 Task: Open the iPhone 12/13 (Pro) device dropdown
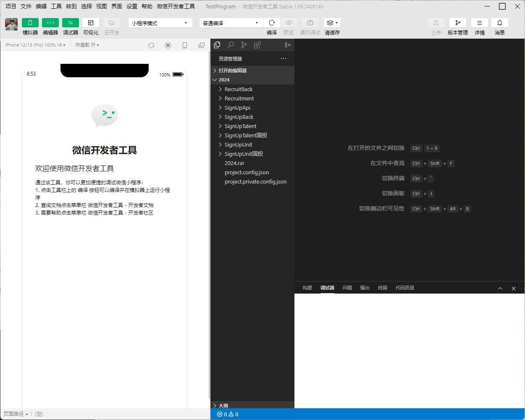click(x=35, y=45)
